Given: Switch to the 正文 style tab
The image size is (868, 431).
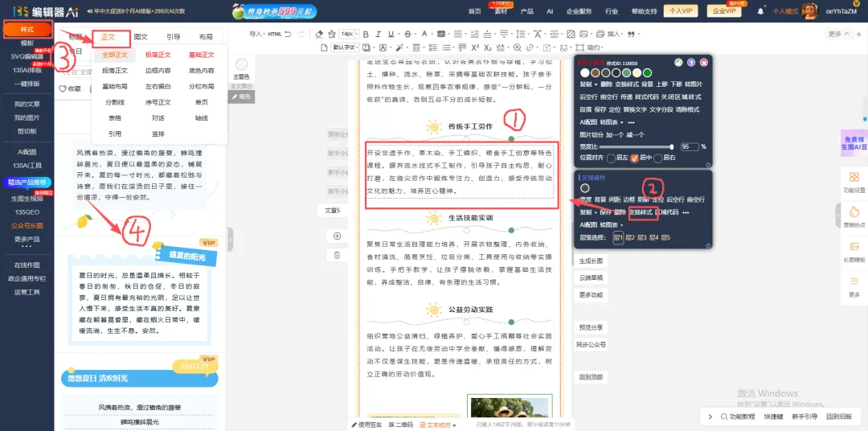Looking at the screenshot, I should click(108, 37).
